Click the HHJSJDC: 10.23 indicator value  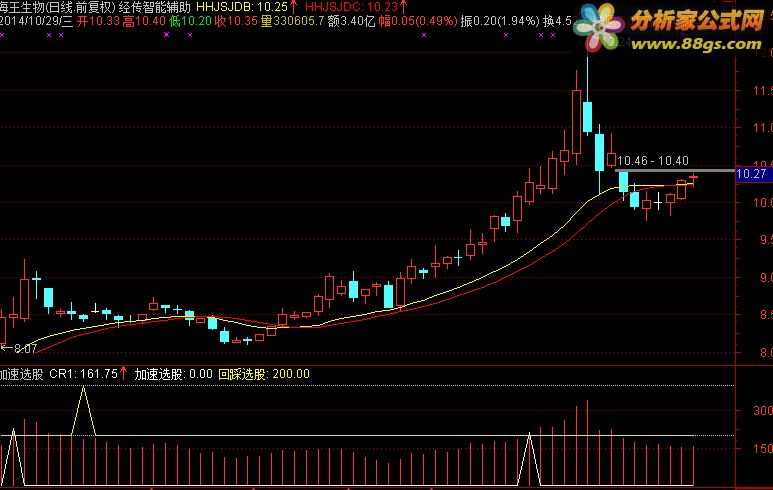tap(351, 7)
